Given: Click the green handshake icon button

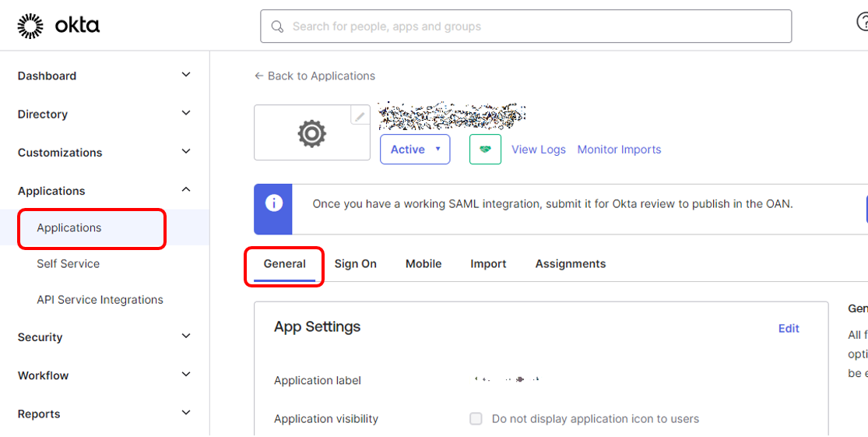Looking at the screenshot, I should coord(486,150).
